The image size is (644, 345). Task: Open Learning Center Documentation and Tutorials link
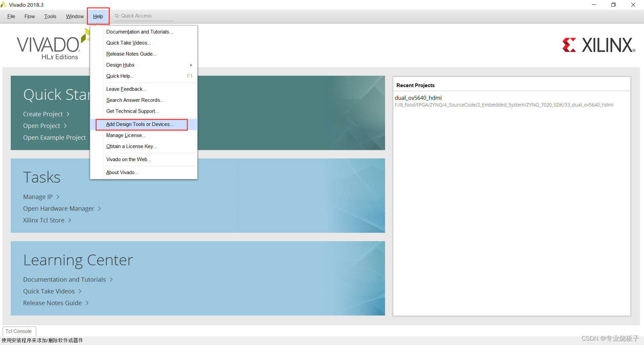[x=68, y=280]
